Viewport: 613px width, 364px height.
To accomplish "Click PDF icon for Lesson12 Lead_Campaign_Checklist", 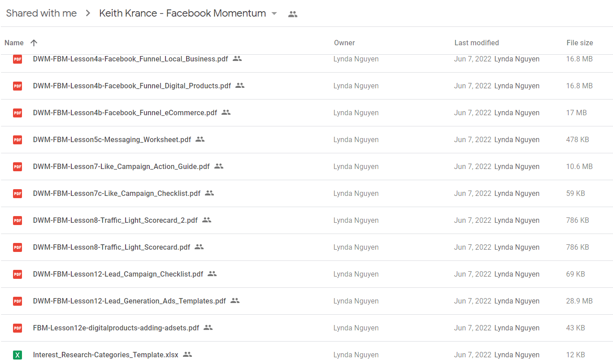I will click(17, 274).
